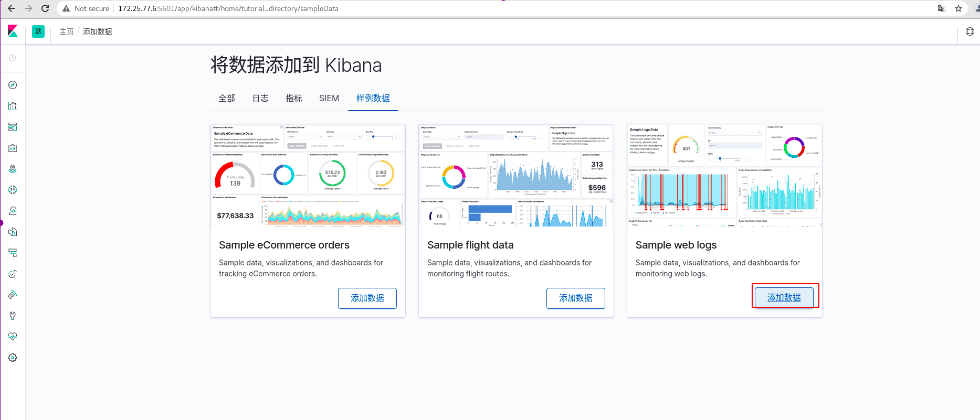
Task: Reload the page with browser refresh
Action: tap(45, 8)
